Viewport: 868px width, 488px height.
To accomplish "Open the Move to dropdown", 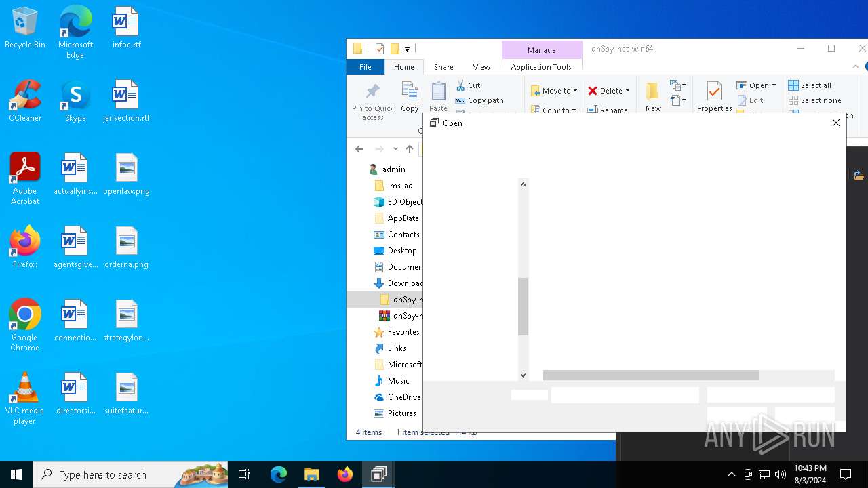I will 554,91.
